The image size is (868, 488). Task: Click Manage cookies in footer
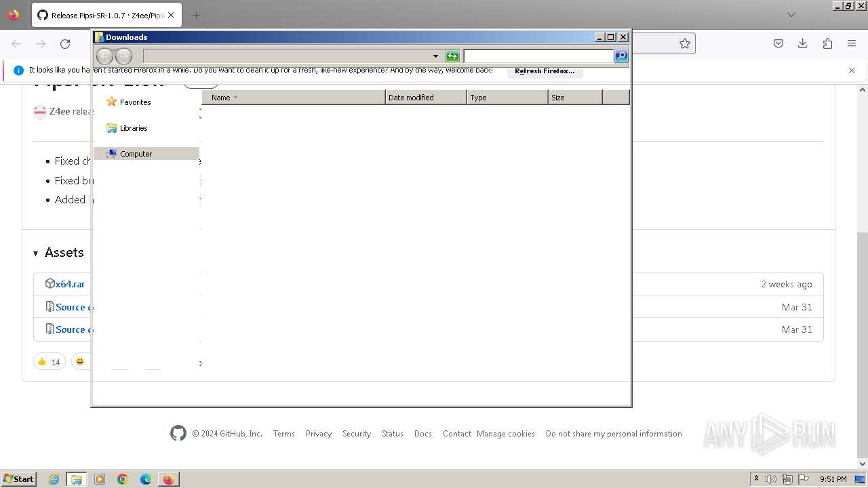(506, 434)
